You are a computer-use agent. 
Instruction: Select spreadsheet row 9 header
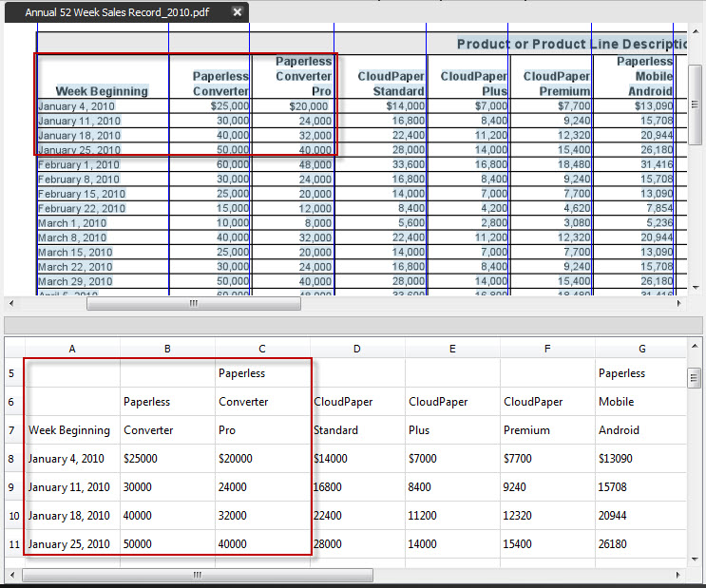(x=14, y=487)
